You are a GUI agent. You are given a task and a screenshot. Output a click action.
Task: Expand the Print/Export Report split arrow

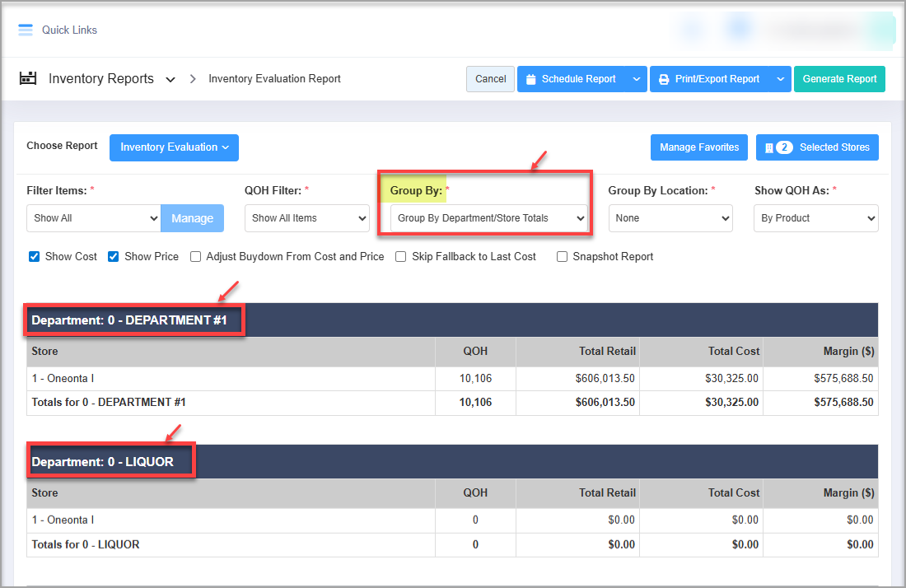[780, 79]
